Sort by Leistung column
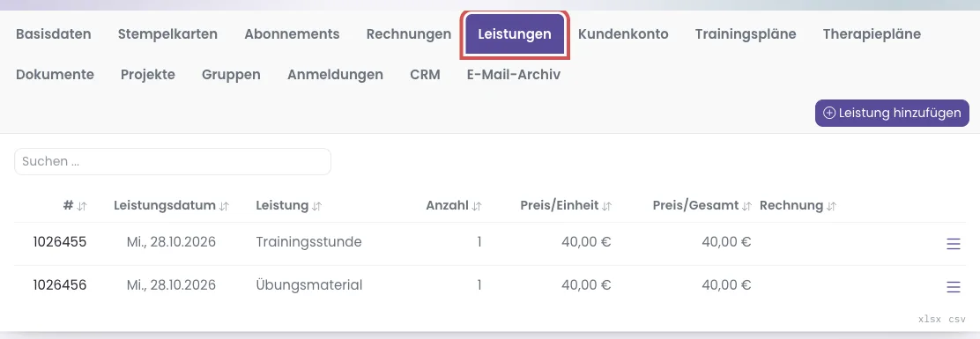The width and height of the screenshot is (980, 339). coord(289,205)
